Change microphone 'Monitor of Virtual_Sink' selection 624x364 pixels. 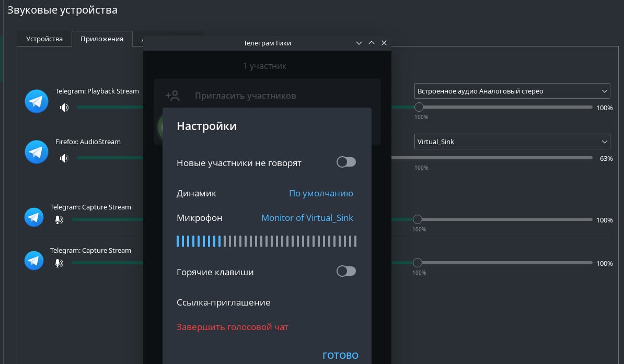point(307,218)
